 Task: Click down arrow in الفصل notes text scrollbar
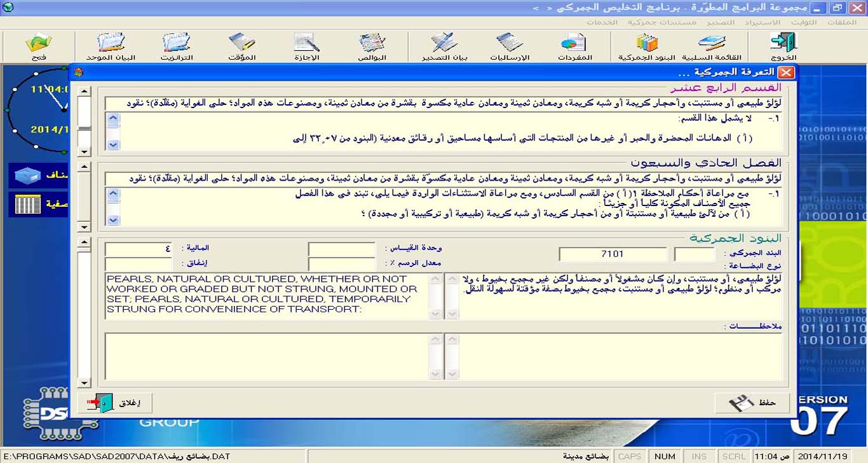pyautogui.click(x=113, y=220)
